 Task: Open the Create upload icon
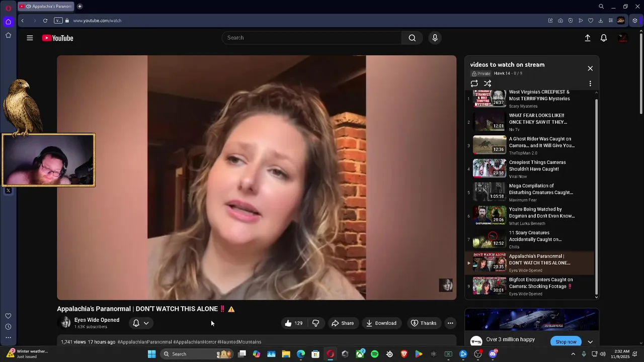pyautogui.click(x=587, y=38)
